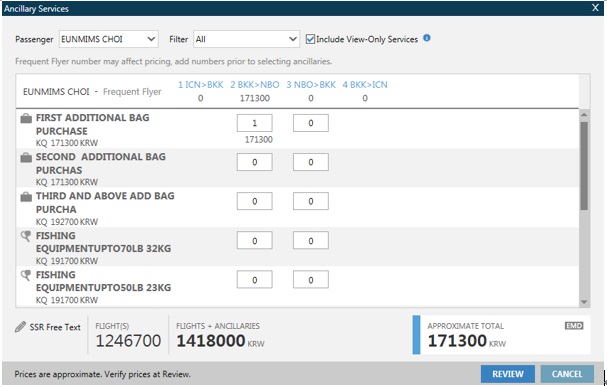The height and width of the screenshot is (387, 607).
Task: Click the bag icon for Third And Above Bag
Action: tap(26, 197)
